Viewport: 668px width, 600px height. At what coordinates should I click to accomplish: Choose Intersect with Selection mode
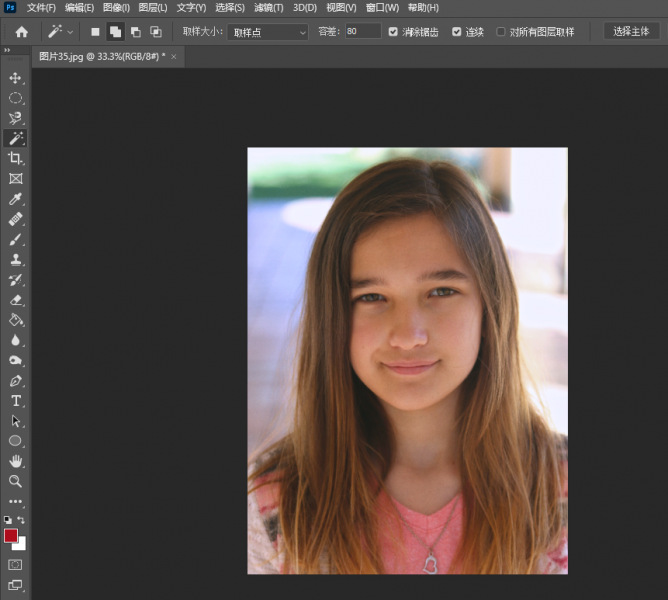(x=156, y=32)
